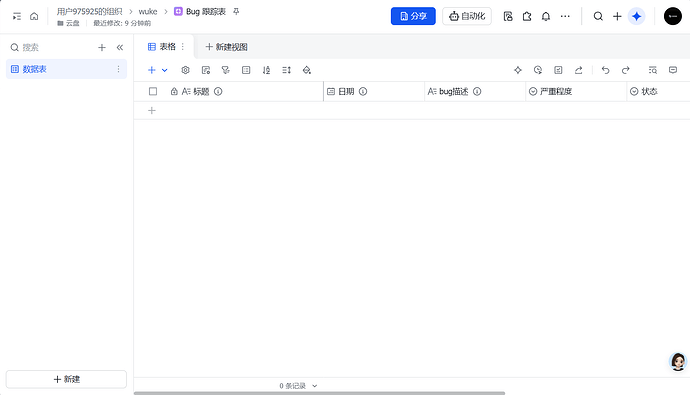Click the horizontal scrollbar at bottom

coord(319,393)
